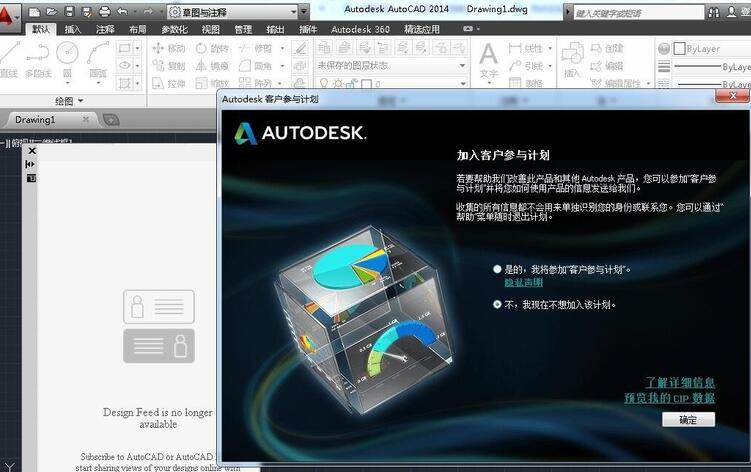The width and height of the screenshot is (751, 472).
Task: Activate the Stretch (拉伸) command
Action: point(169,83)
